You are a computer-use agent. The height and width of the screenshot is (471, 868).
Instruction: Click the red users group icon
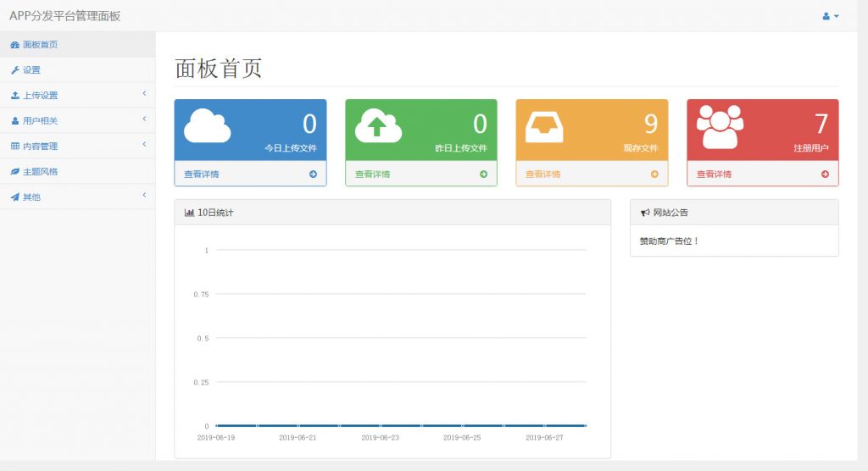[720, 127]
